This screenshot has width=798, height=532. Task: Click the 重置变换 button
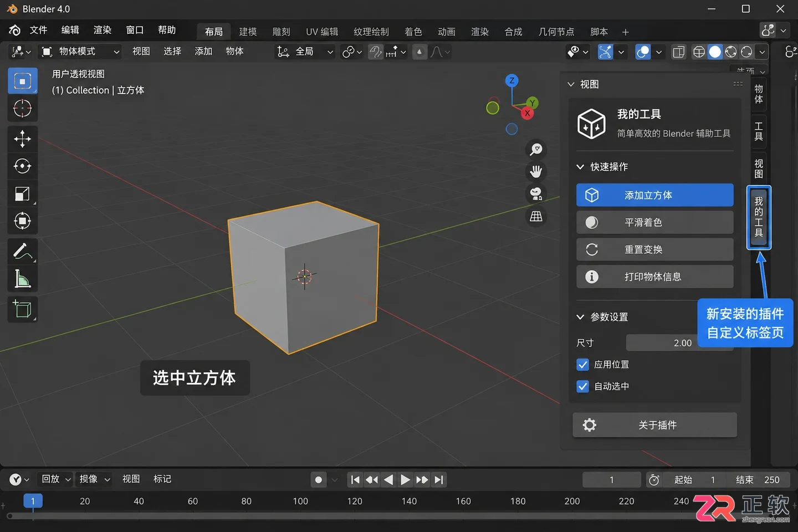(x=654, y=249)
